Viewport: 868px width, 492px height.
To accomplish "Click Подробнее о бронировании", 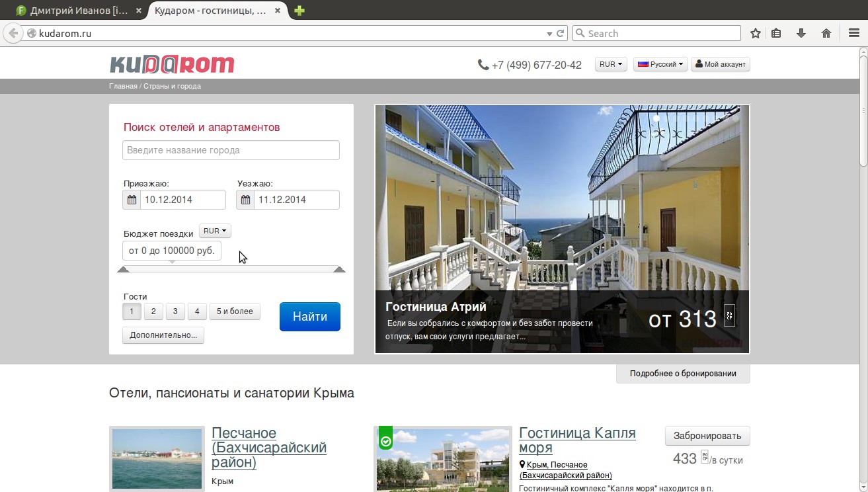I will [683, 373].
